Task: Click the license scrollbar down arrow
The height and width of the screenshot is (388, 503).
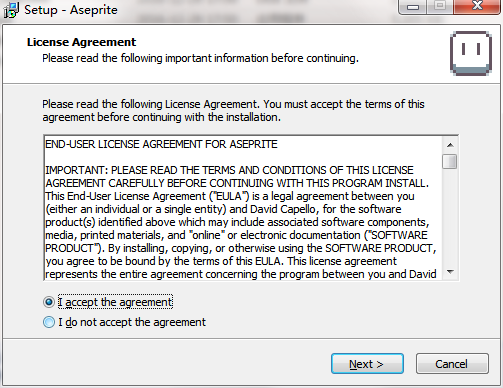Action: 450,272
